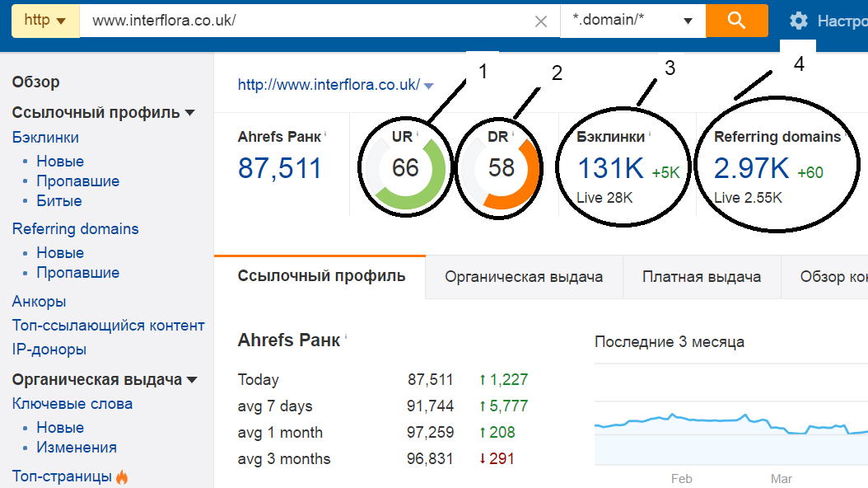This screenshot has width=868, height=488.
Task: Click the fire icon next to Топ-страницы
Action: tap(122, 476)
